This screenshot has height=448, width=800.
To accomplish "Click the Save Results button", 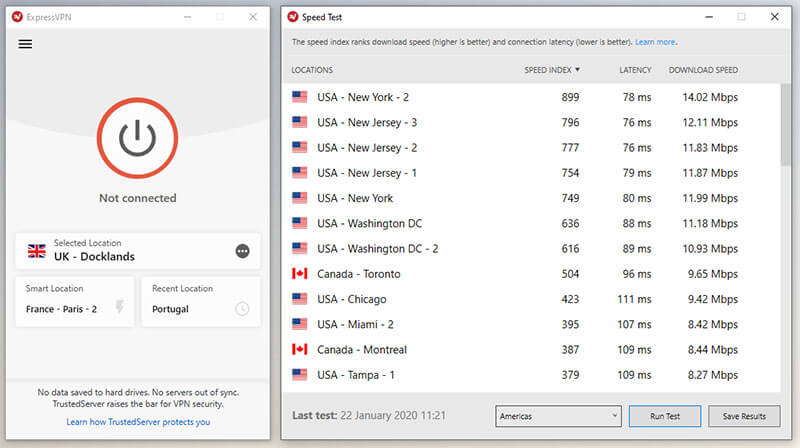I will 744,416.
